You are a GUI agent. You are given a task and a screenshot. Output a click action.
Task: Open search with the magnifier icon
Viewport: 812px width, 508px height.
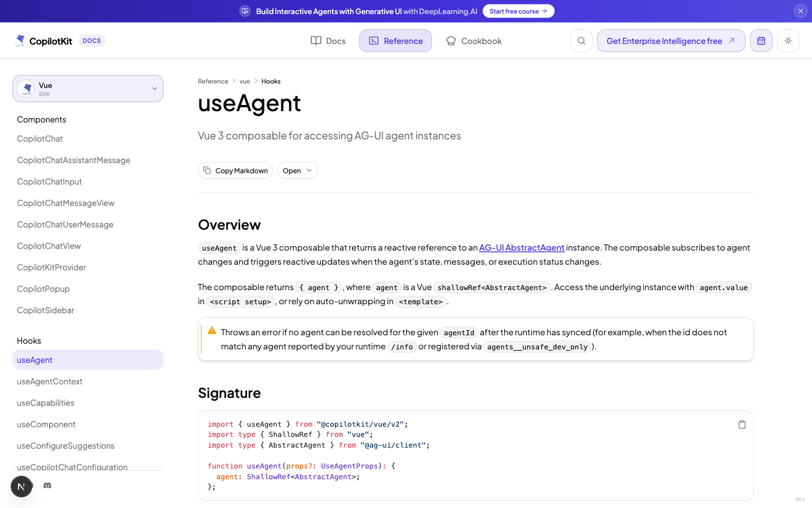(581, 41)
